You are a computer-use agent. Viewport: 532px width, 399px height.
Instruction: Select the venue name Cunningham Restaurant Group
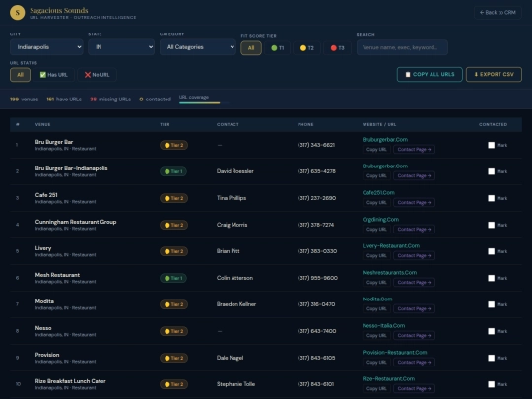tap(76, 222)
